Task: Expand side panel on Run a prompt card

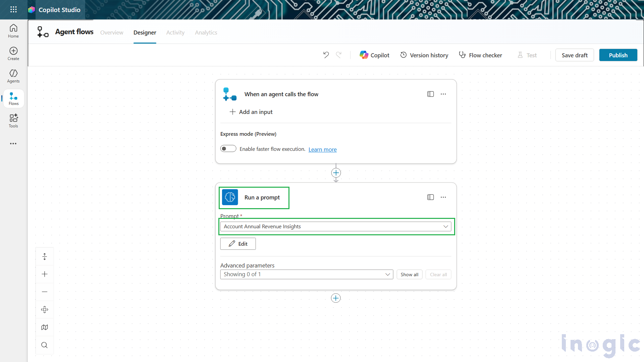Action: pos(430,197)
